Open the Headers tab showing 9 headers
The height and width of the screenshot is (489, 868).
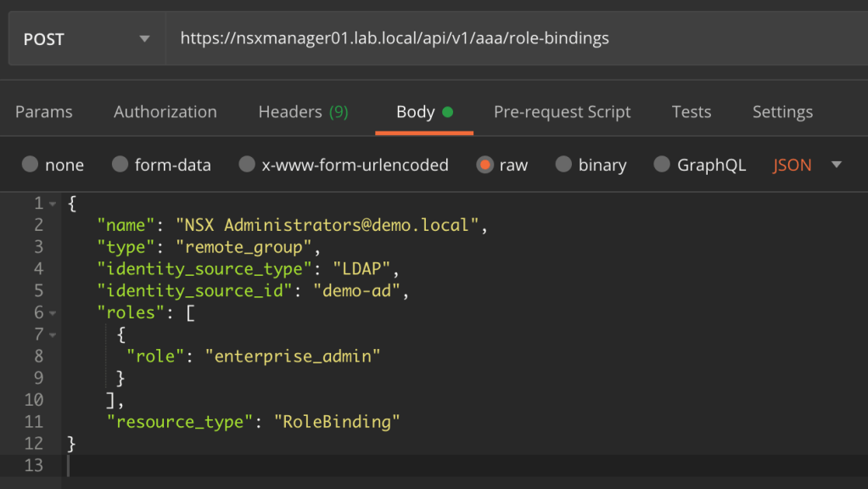pos(303,111)
